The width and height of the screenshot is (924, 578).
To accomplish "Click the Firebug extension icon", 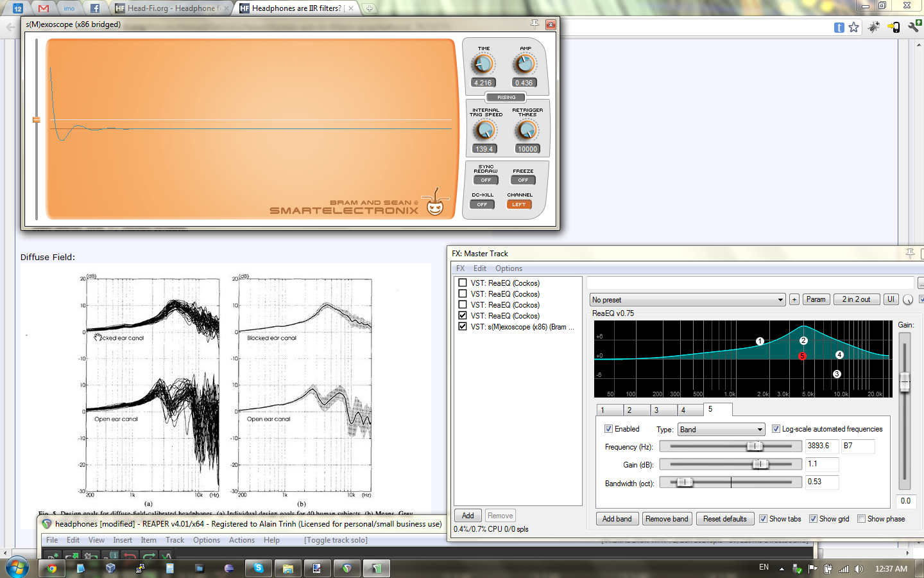I will 874,27.
